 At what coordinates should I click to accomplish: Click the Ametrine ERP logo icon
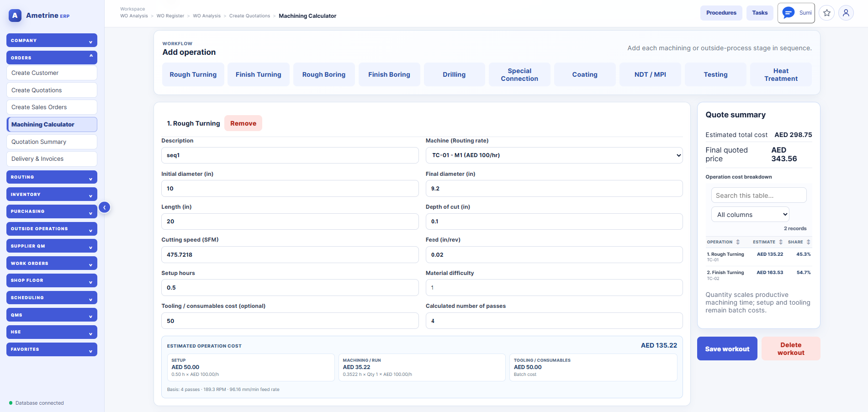(15, 16)
